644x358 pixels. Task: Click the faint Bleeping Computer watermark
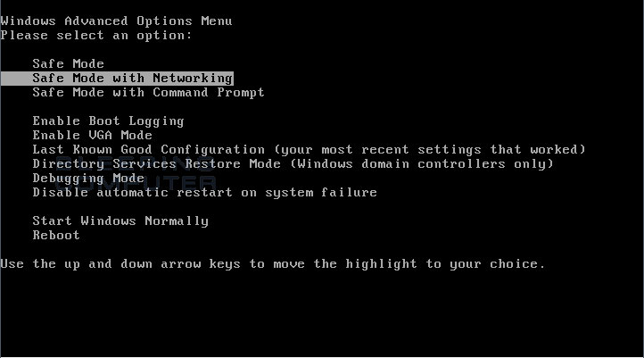[136, 172]
